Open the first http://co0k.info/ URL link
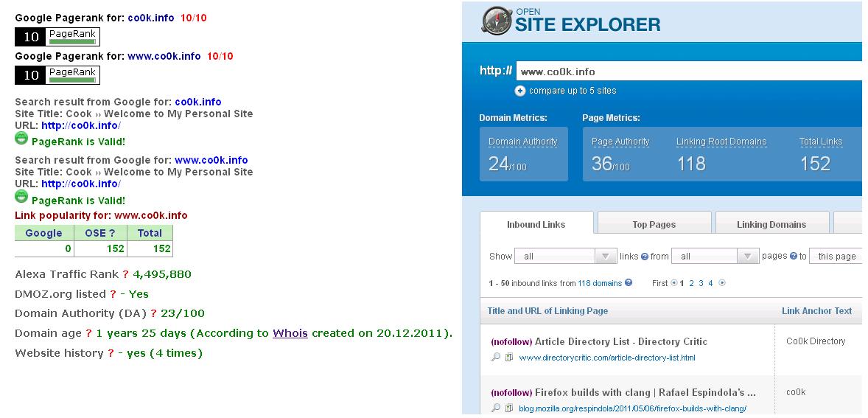The height and width of the screenshot is (418, 868). pyautogui.click(x=81, y=125)
